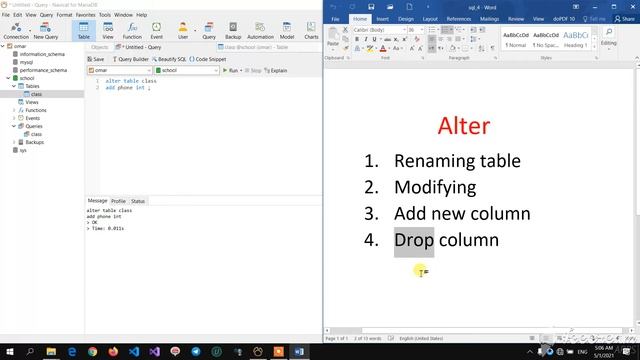Open the Automation toolbar icon
The width and height of the screenshot is (640, 360).
click(260, 31)
